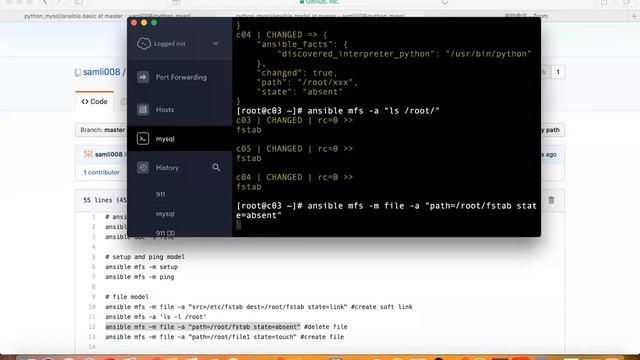Click 'c03 | CHANGED | rc=0' output line
Viewport: 640px width, 360px height.
[294, 120]
